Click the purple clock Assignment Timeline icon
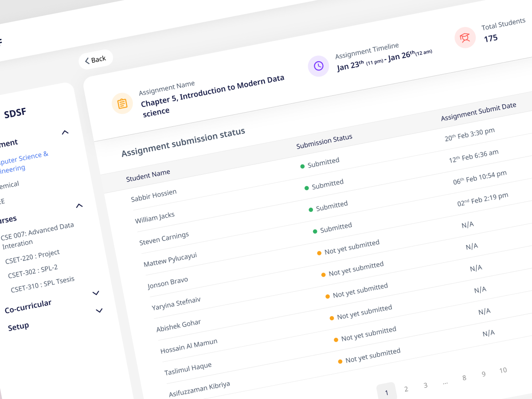 click(318, 66)
